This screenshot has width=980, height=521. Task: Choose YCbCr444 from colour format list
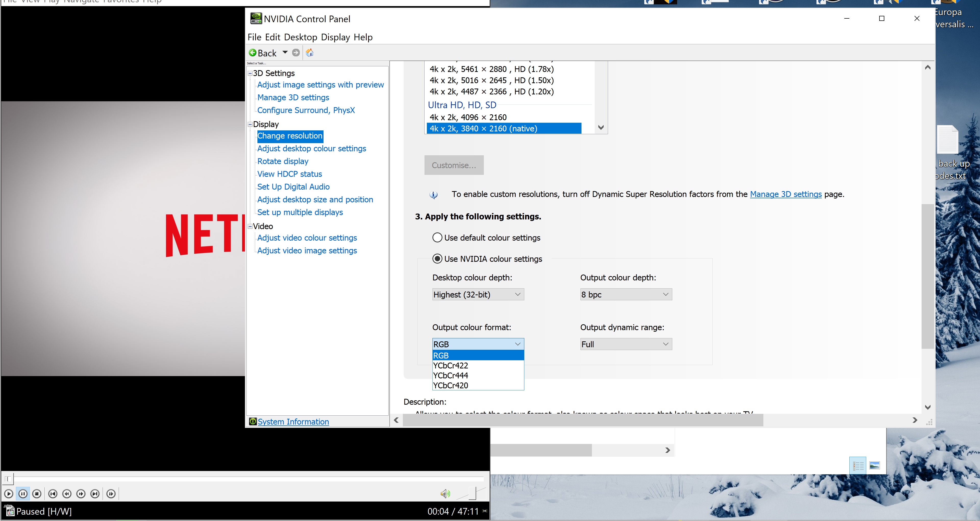click(x=451, y=375)
